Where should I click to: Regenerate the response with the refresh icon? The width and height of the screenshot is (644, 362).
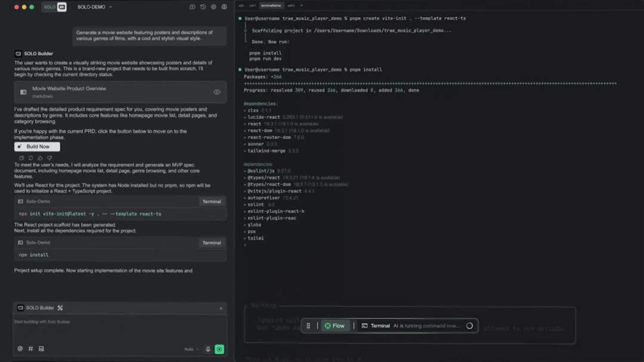pos(31,158)
